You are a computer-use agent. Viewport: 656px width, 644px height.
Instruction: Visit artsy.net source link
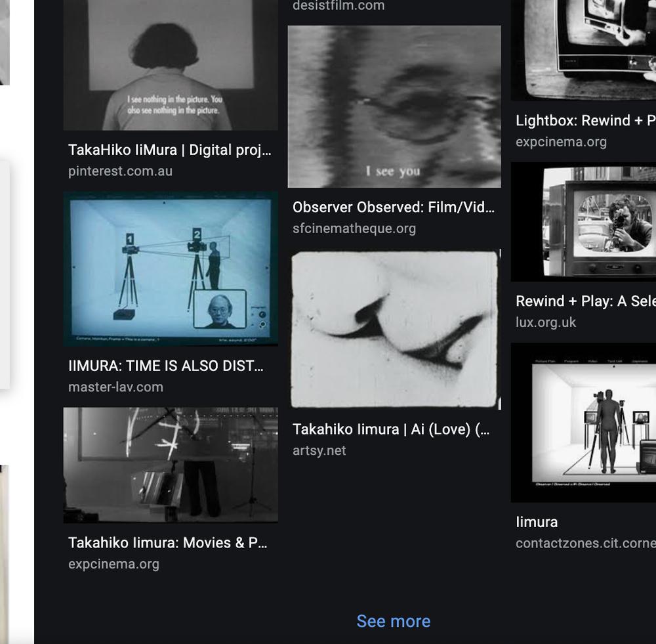click(319, 451)
